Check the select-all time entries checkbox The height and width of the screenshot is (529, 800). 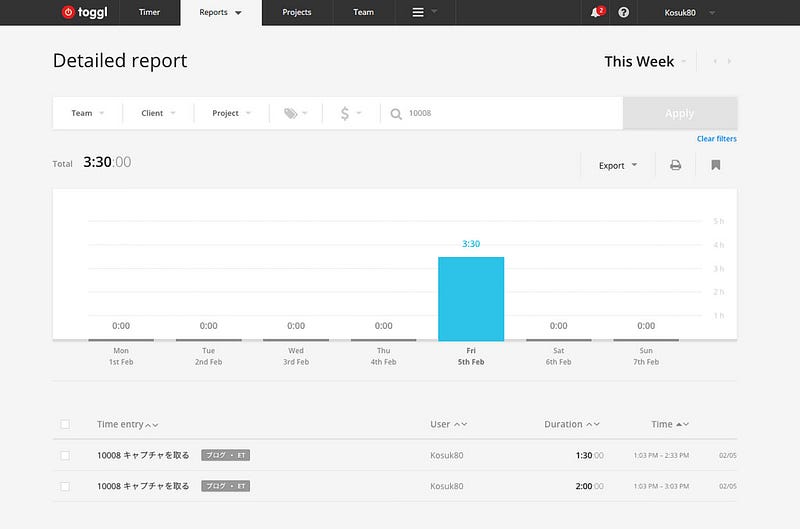65,424
